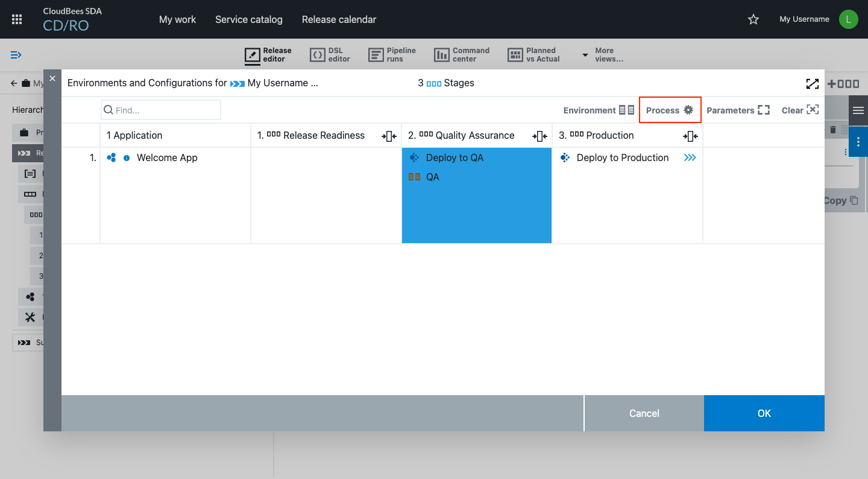The width and height of the screenshot is (868, 479).
Task: Toggle the Environment view option
Action: click(599, 110)
